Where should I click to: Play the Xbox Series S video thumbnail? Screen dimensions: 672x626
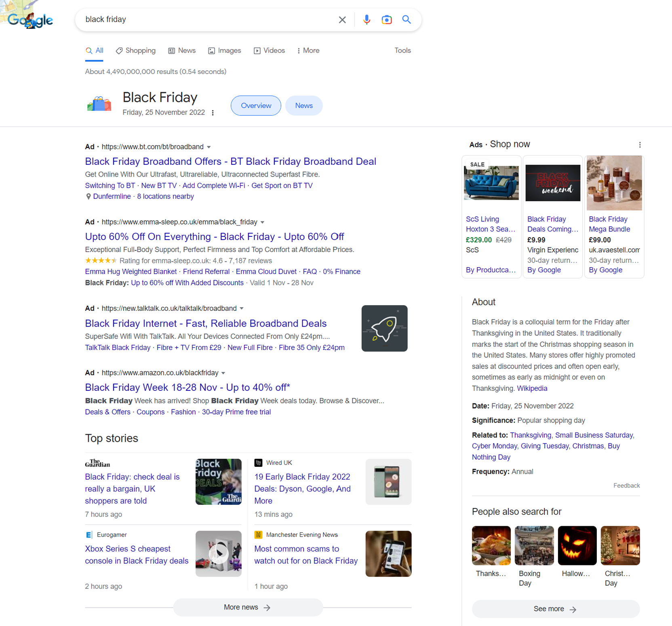coord(219,554)
